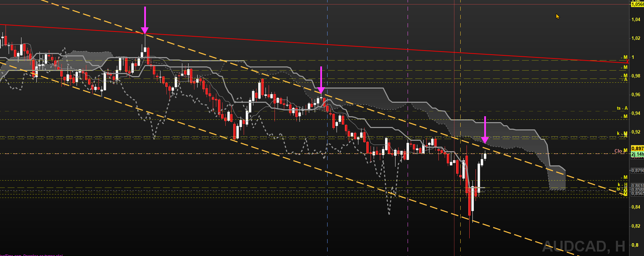Click the 1,04 price axis label
This screenshot has width=644, height=256.
pos(636,20)
